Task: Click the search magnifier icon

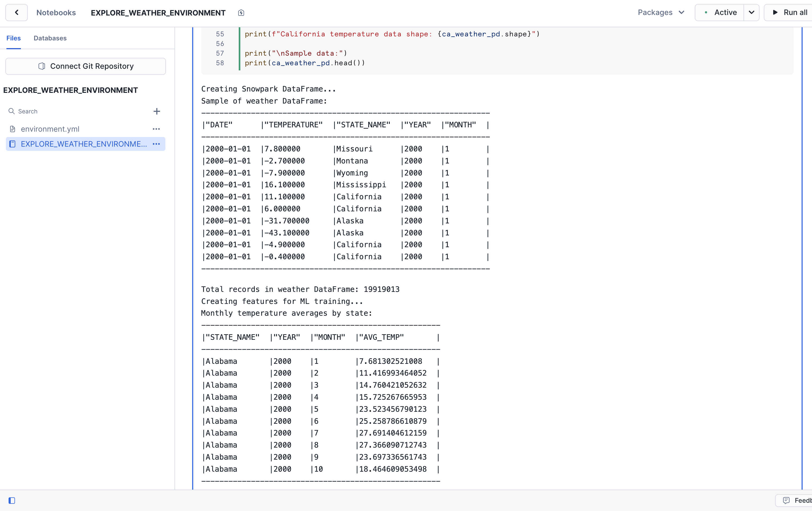Action: [x=12, y=111]
